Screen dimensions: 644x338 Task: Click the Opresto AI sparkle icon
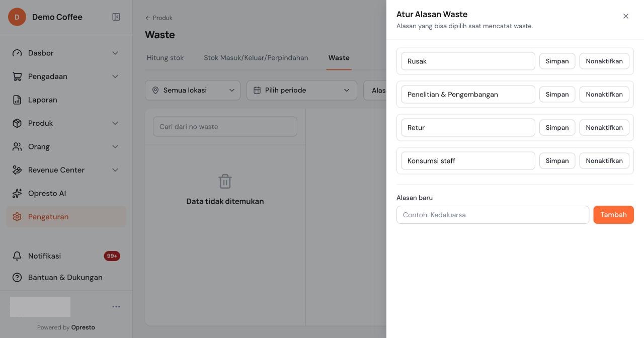[17, 194]
